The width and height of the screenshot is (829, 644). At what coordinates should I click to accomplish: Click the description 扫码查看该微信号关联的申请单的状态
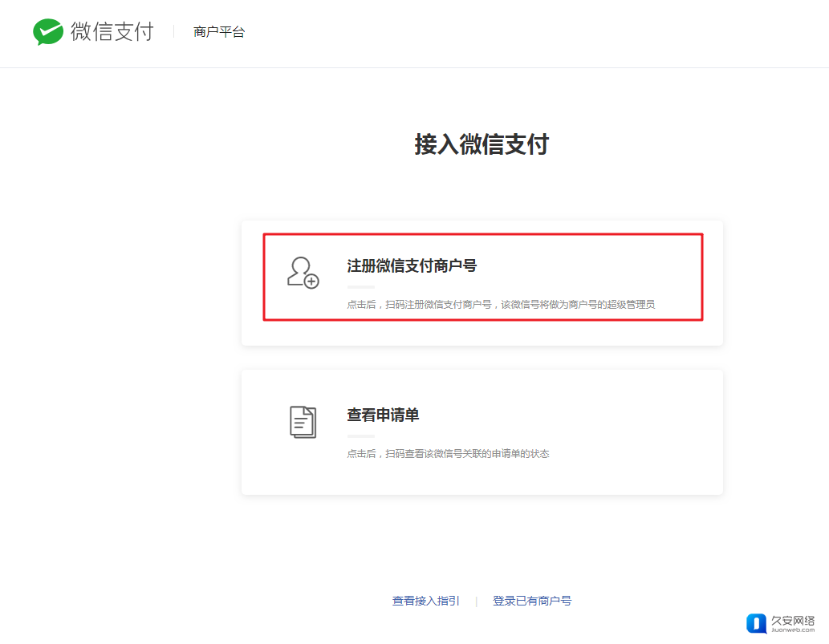448,453
